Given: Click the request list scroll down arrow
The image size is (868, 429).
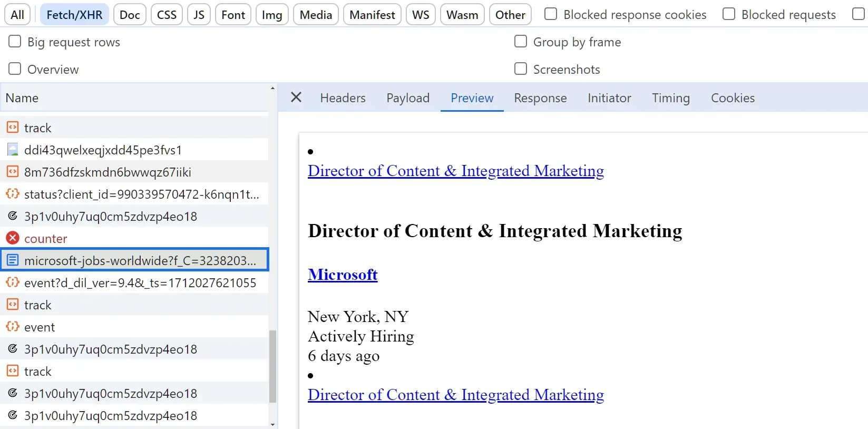Looking at the screenshot, I should click(x=272, y=424).
